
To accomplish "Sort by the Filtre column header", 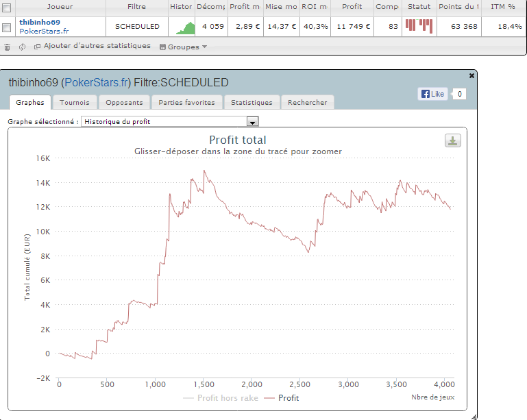I will (136, 7).
